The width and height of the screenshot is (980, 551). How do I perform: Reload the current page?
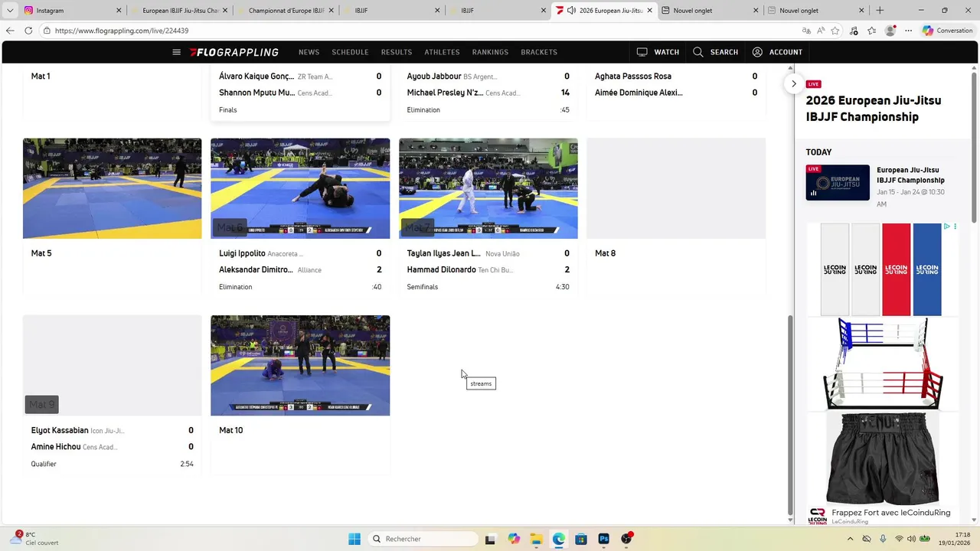tap(28, 31)
